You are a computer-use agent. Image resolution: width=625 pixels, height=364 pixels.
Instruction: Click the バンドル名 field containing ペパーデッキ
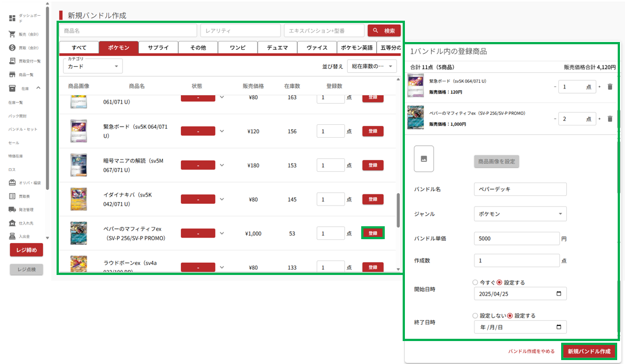pos(520,189)
